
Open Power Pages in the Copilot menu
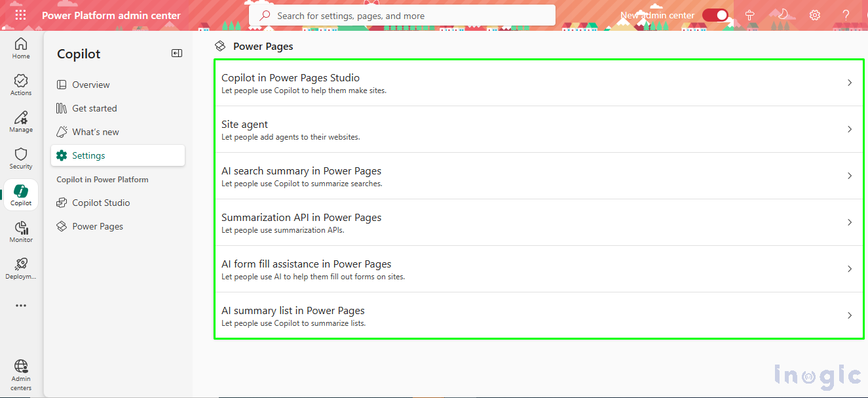point(118,226)
